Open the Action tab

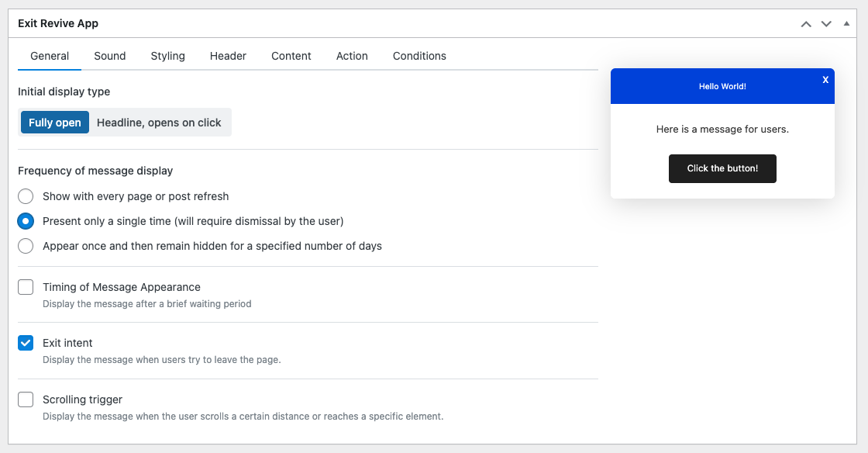352,56
